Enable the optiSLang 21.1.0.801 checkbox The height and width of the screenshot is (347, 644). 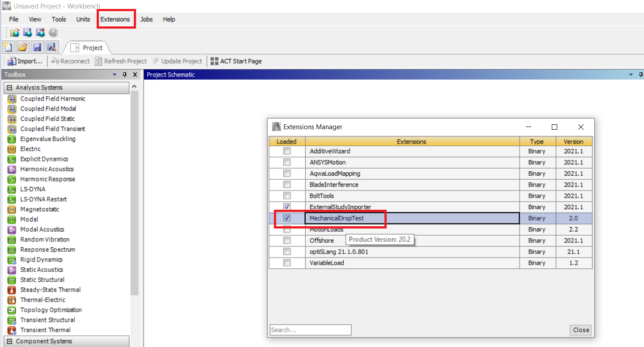click(x=287, y=252)
